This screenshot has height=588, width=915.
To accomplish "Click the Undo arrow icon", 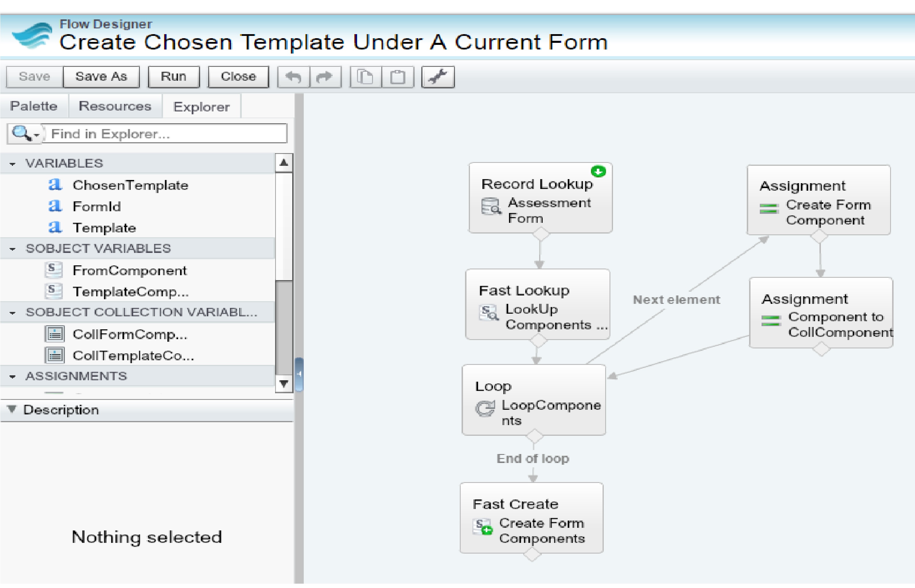I will pos(293,77).
